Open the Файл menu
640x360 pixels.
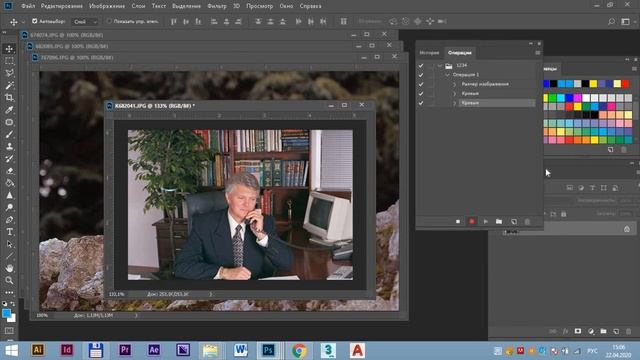point(28,6)
